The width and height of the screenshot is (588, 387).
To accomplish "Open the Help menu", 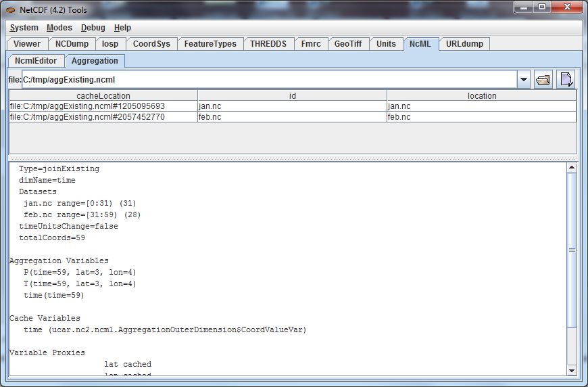I will pos(123,28).
